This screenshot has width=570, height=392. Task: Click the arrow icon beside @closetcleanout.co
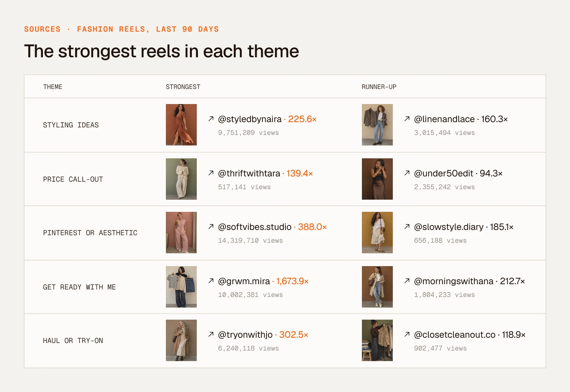(407, 334)
